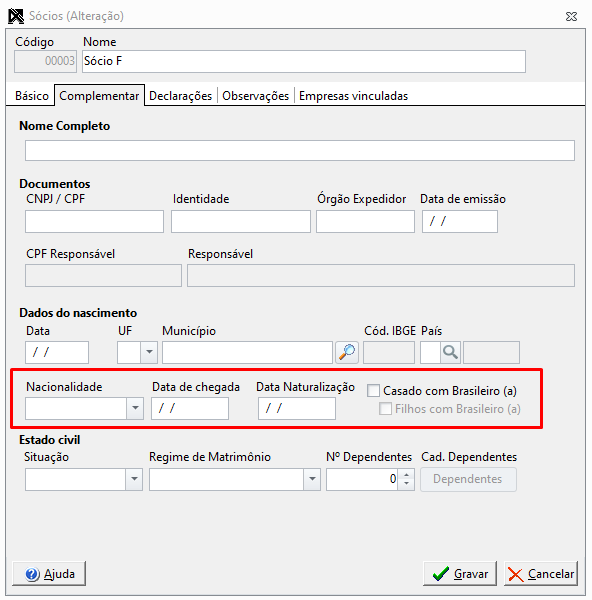This screenshot has width=592, height=600.
Task: Click the Nome Completo input field
Action: coord(300,150)
